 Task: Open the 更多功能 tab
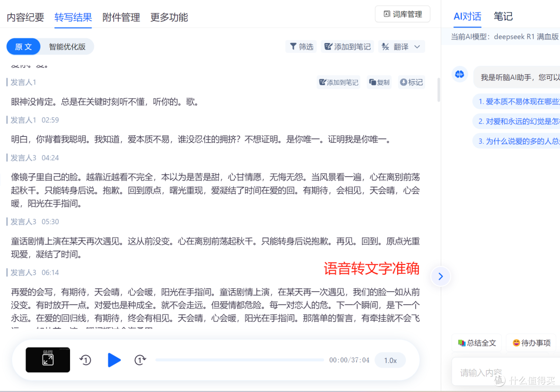tap(169, 17)
